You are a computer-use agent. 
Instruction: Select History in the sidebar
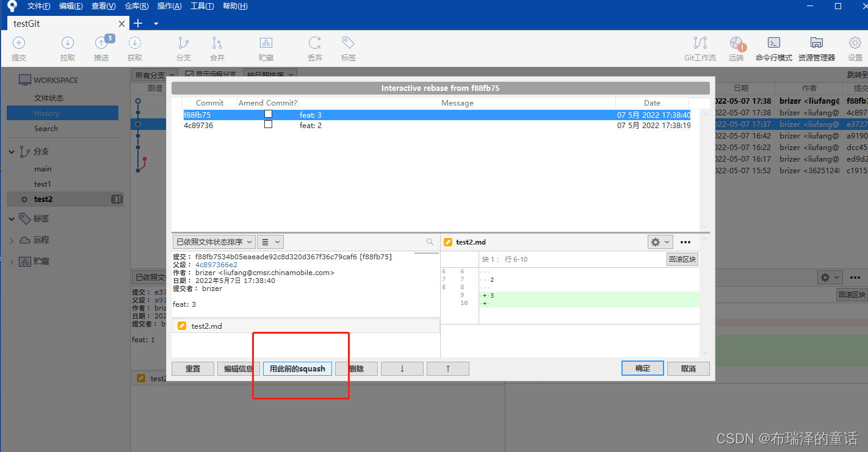(62, 113)
